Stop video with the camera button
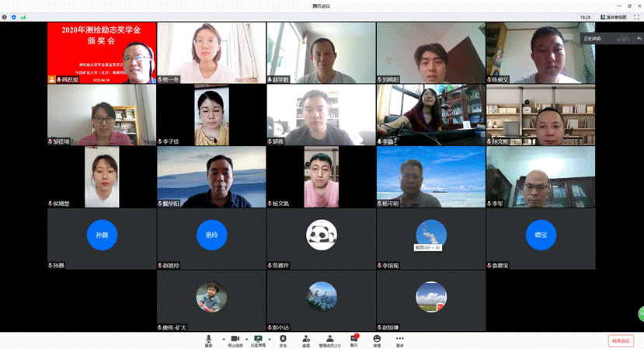 coord(234,339)
